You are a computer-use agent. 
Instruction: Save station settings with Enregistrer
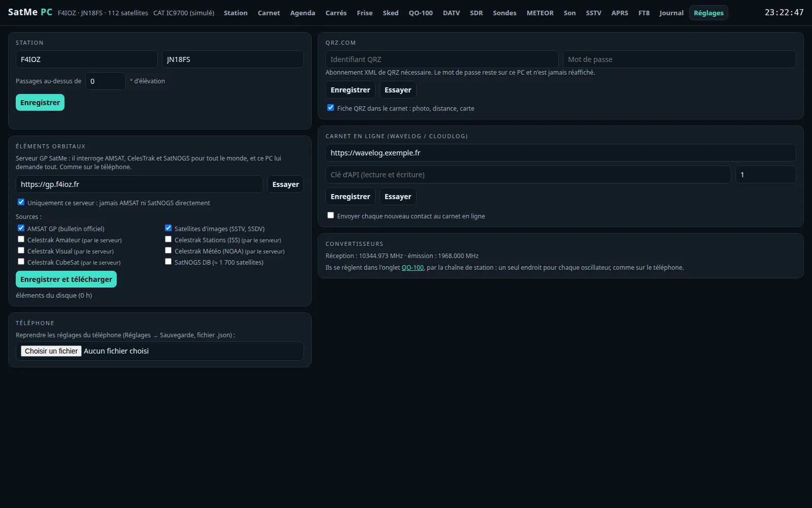(40, 103)
